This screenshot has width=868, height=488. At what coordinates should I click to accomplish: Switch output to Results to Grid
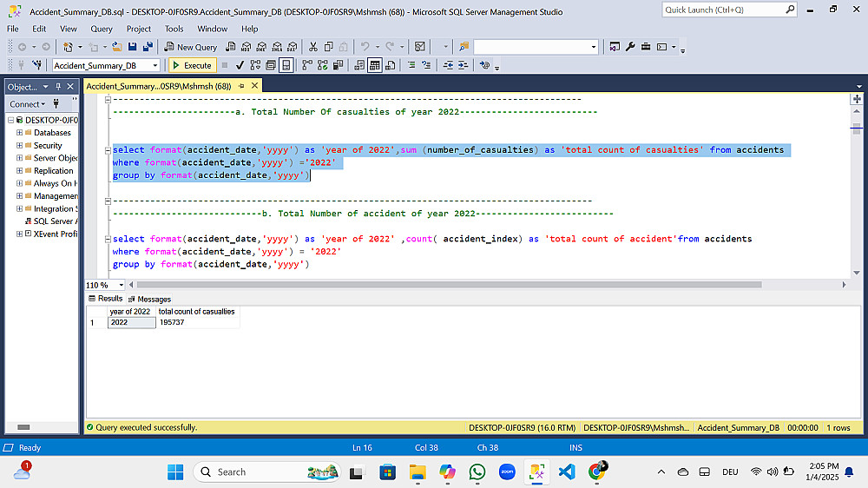[375, 65]
